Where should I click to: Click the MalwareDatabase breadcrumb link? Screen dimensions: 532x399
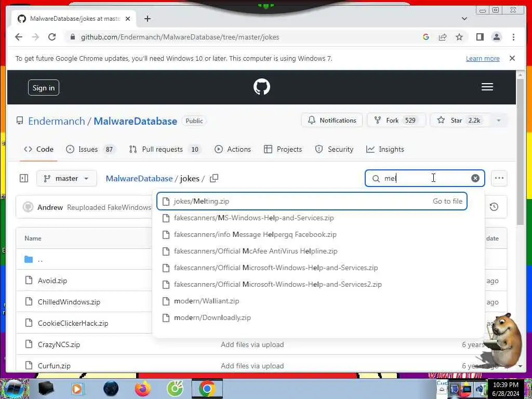point(139,179)
